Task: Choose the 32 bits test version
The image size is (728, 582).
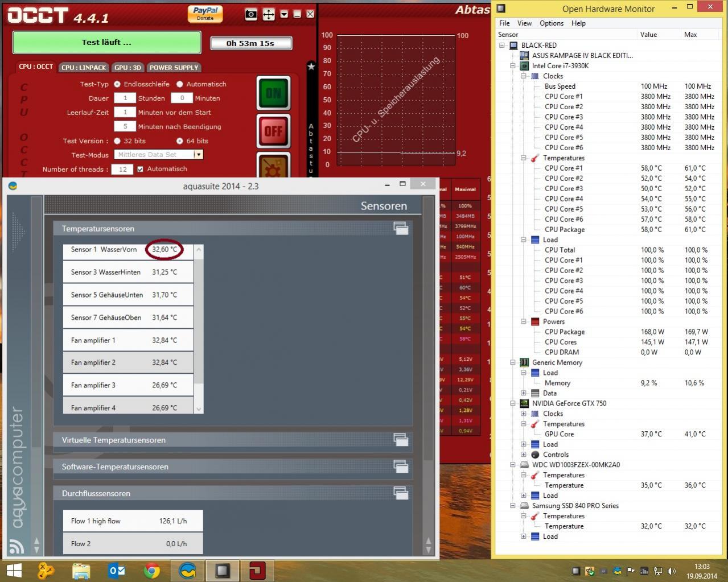Action: point(117,141)
